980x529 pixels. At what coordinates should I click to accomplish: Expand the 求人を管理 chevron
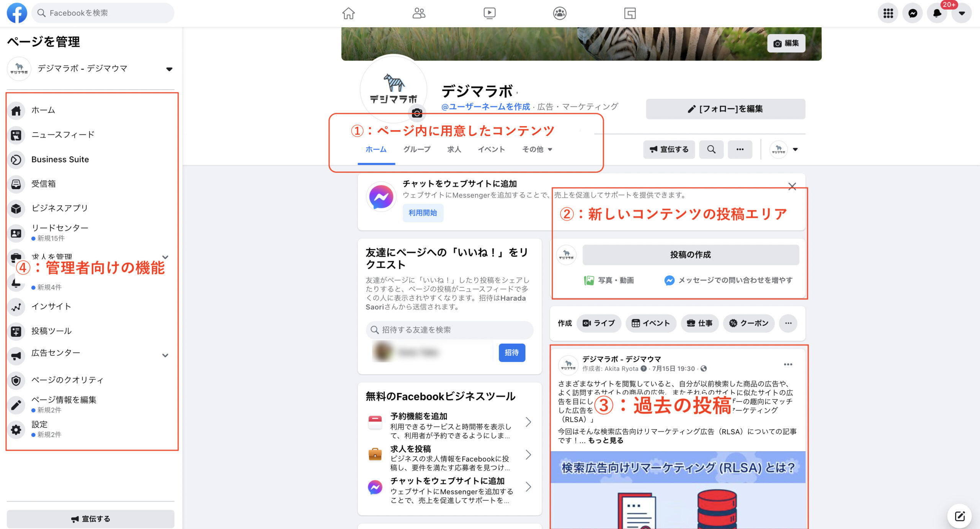point(165,257)
